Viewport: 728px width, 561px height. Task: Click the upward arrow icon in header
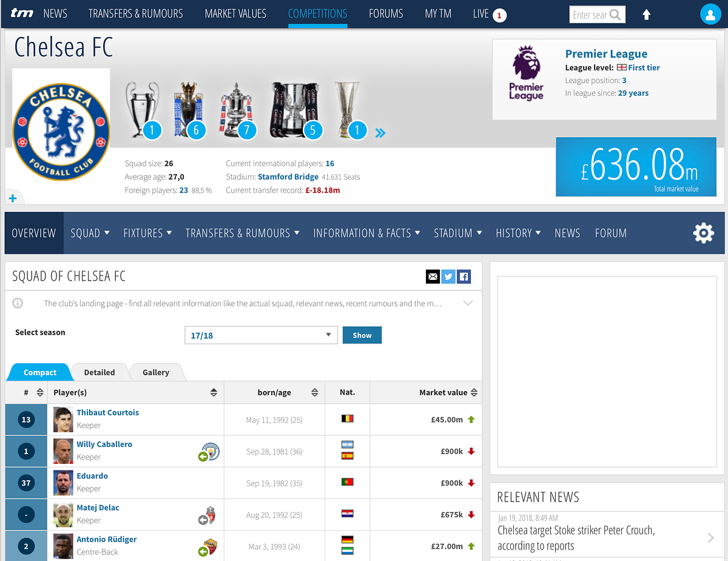point(647,15)
